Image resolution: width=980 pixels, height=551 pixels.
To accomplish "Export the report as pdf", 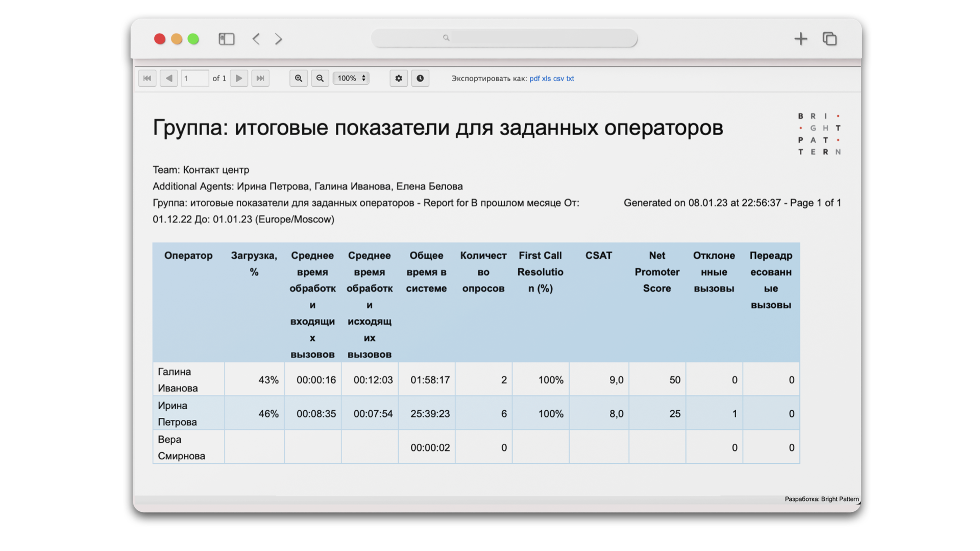I will click(534, 79).
